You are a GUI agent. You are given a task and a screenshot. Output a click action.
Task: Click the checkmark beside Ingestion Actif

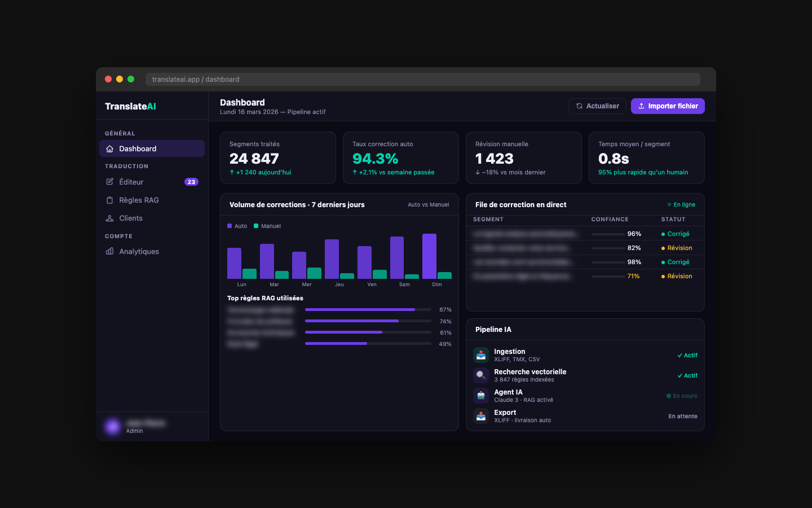tap(679, 356)
